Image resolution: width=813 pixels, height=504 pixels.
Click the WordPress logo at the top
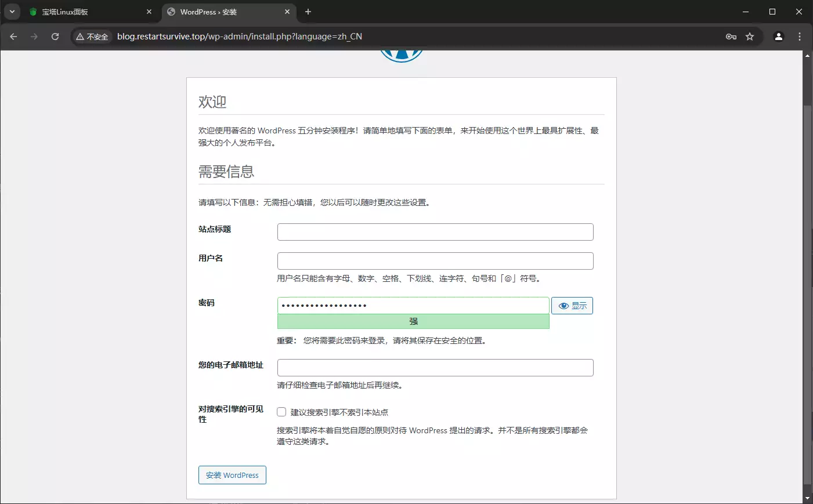(x=402, y=56)
